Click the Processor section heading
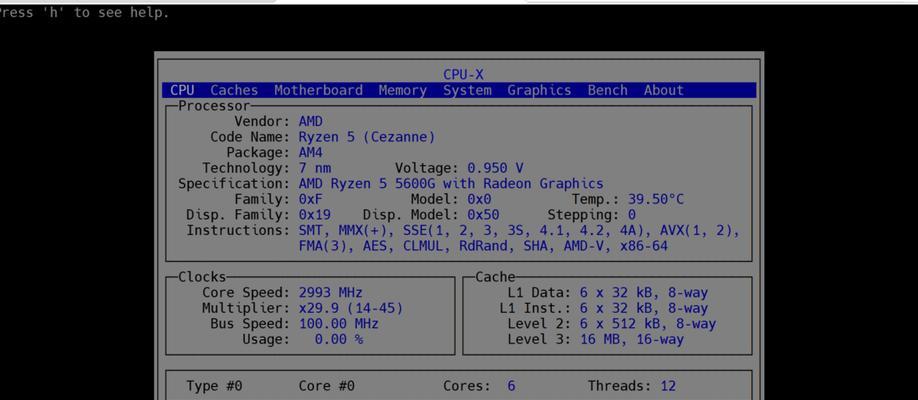The width and height of the screenshot is (918, 400). pos(214,106)
